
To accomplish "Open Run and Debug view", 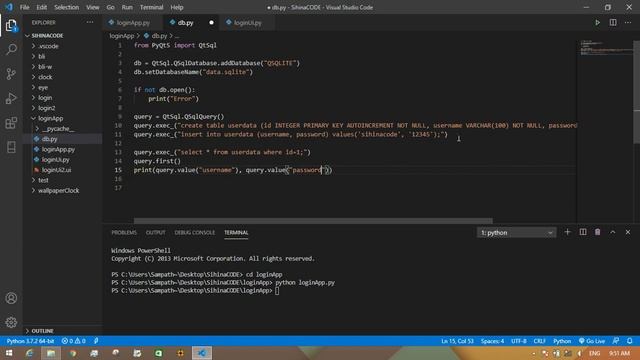I will 11,98.
